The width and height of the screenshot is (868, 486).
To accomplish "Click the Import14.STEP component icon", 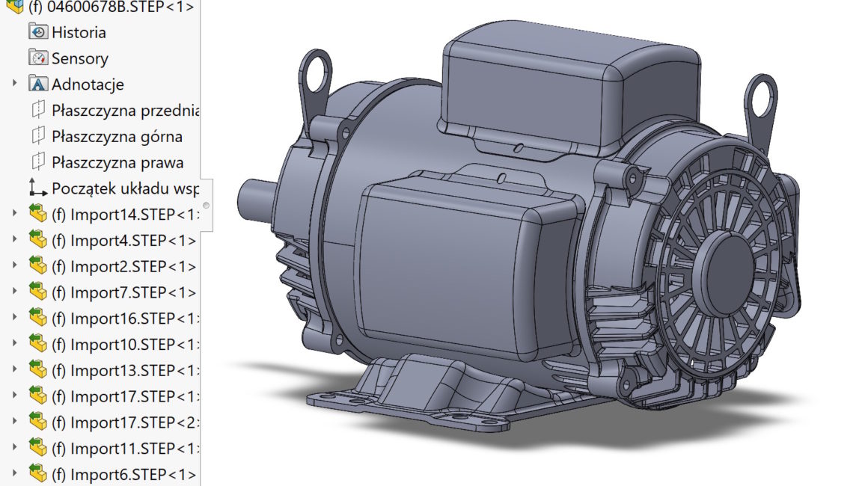I will [x=37, y=215].
